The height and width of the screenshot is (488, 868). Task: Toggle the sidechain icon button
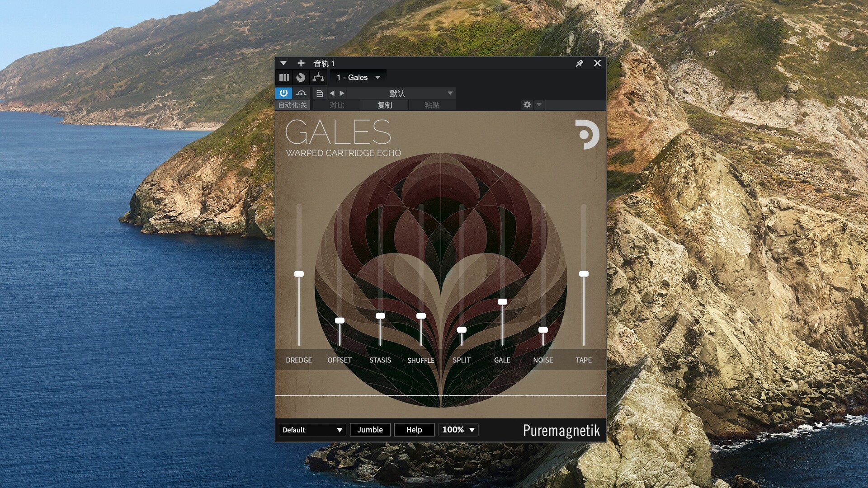click(x=302, y=93)
